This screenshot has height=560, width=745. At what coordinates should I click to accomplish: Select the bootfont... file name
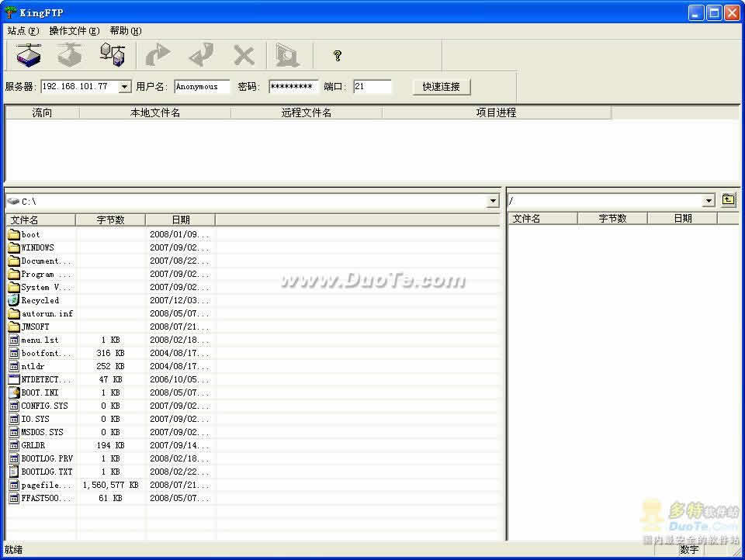[47, 354]
